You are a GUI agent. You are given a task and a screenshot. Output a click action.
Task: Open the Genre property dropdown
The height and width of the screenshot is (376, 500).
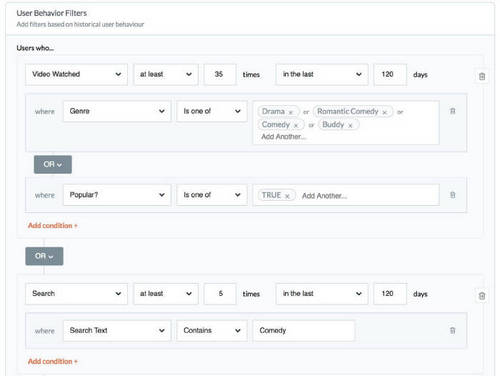tap(117, 111)
